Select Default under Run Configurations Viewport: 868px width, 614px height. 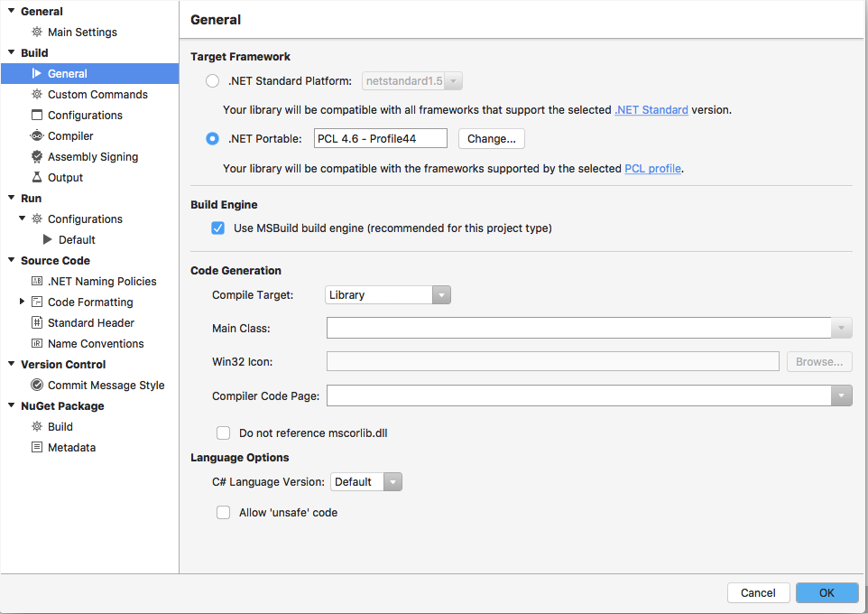tap(75, 239)
